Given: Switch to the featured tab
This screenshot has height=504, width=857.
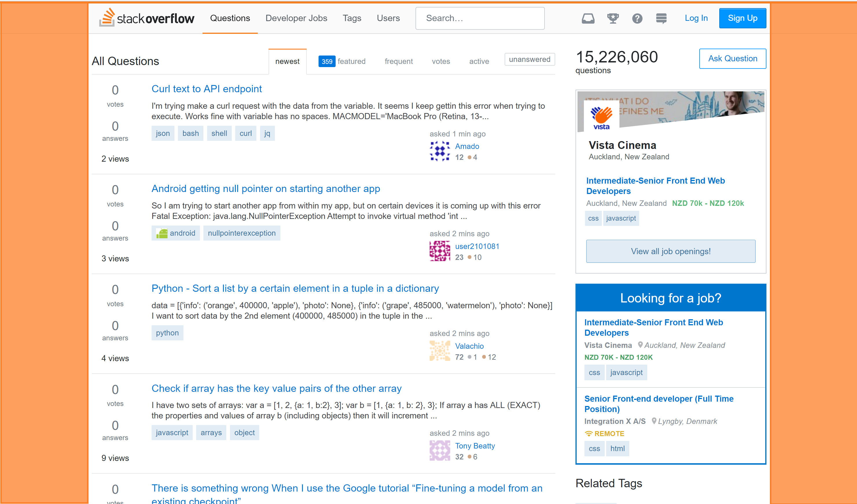Looking at the screenshot, I should coord(342,61).
